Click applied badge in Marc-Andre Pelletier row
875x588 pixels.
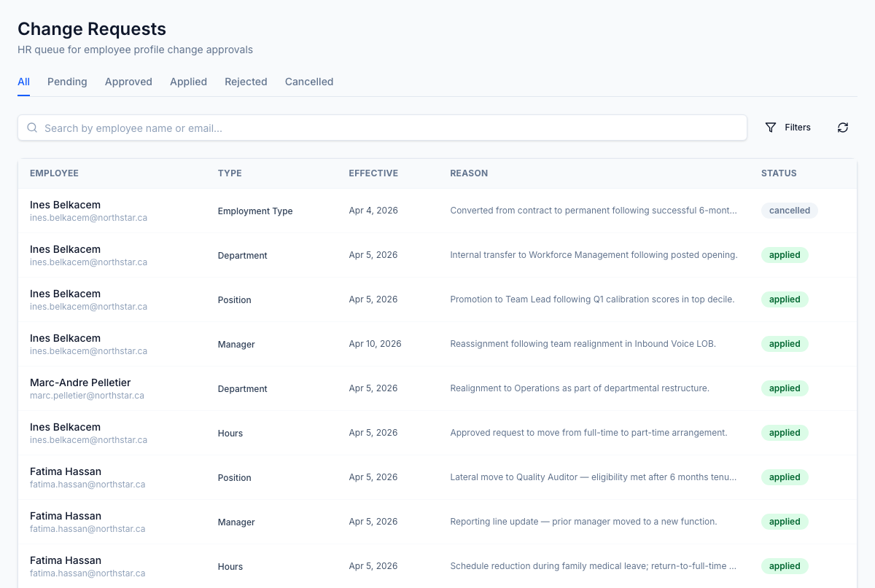point(785,388)
